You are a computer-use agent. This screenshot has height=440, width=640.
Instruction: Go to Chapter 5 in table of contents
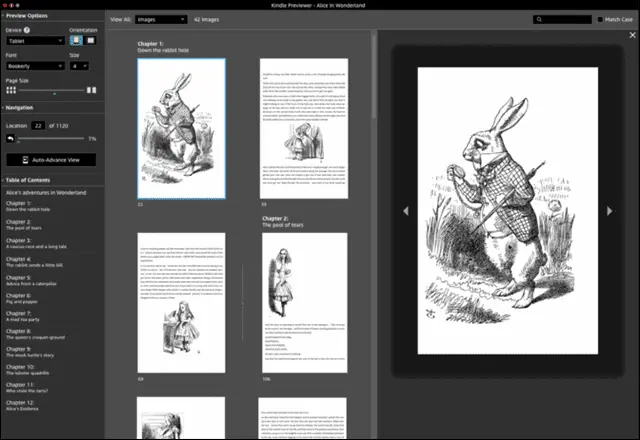pyautogui.click(x=31, y=280)
